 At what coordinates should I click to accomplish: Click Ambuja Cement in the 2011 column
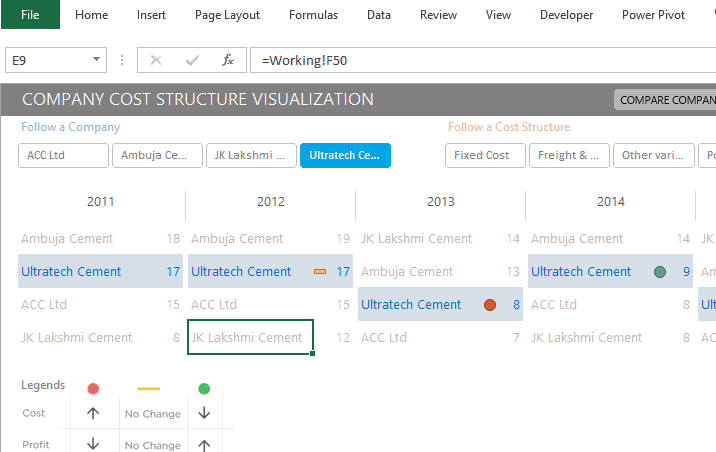tap(67, 238)
